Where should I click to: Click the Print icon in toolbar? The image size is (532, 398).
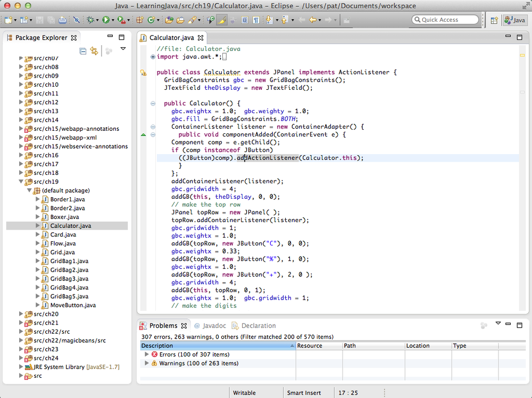62,20
